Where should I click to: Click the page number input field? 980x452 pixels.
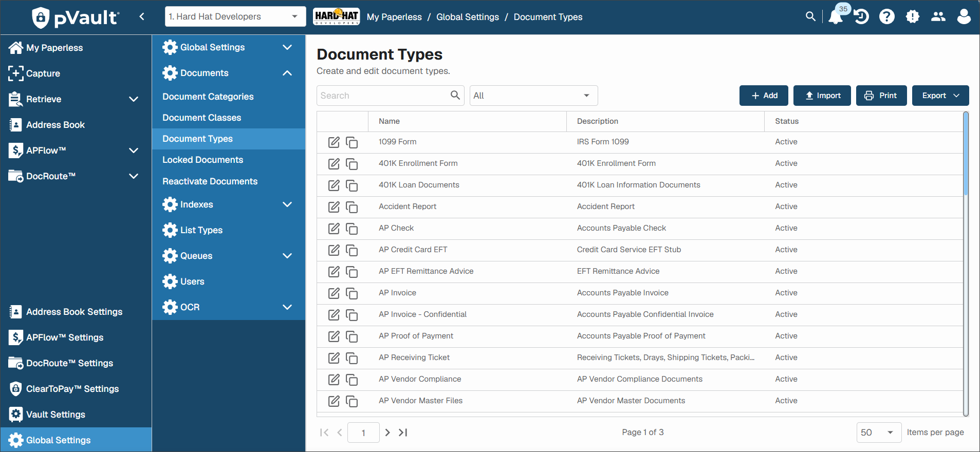363,432
